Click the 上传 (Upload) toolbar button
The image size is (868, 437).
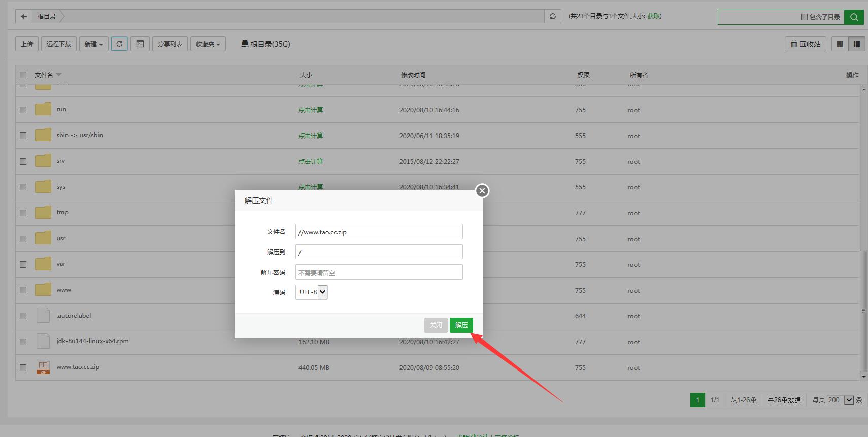click(x=27, y=44)
